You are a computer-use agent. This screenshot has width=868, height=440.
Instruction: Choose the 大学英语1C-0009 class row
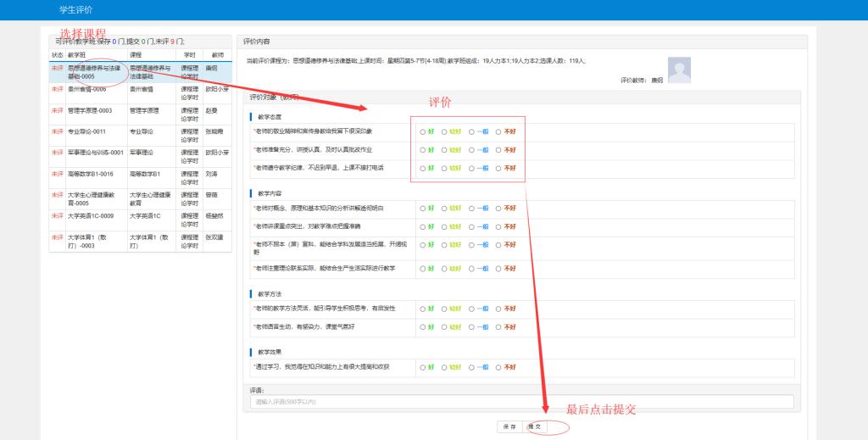click(x=90, y=216)
